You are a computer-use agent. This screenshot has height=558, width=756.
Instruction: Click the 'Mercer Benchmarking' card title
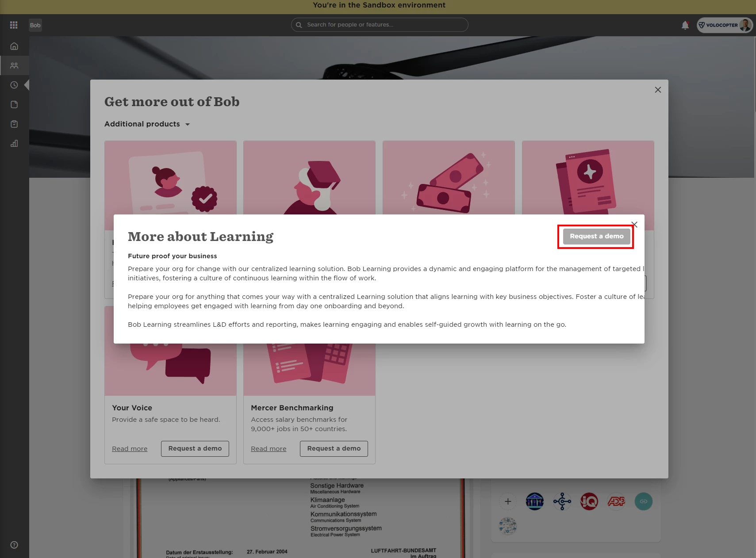(292, 408)
